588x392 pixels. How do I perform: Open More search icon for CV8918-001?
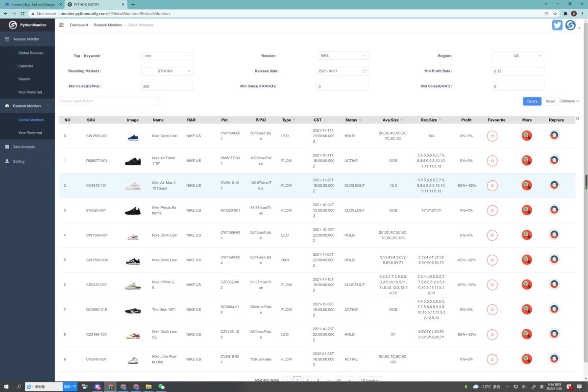[x=527, y=359]
